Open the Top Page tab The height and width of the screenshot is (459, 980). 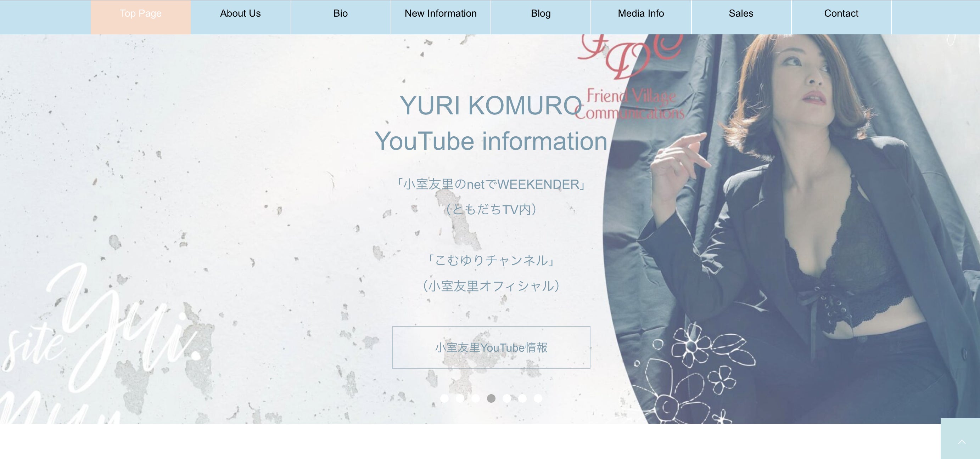click(x=140, y=14)
